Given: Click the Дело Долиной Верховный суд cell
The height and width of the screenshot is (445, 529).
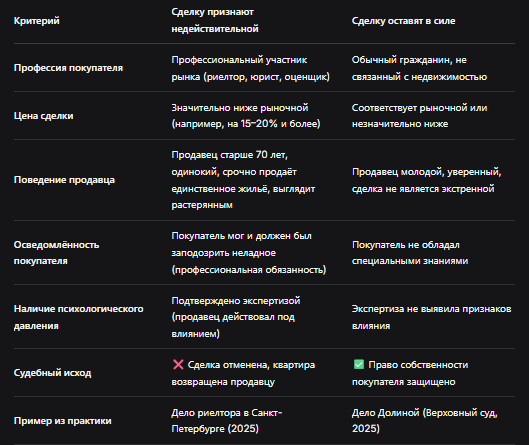Looking at the screenshot, I should point(424,420).
